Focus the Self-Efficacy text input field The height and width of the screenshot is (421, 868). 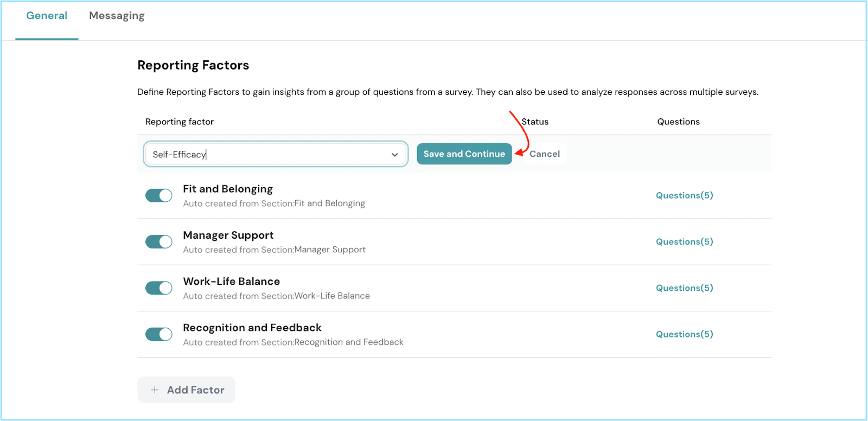click(266, 155)
